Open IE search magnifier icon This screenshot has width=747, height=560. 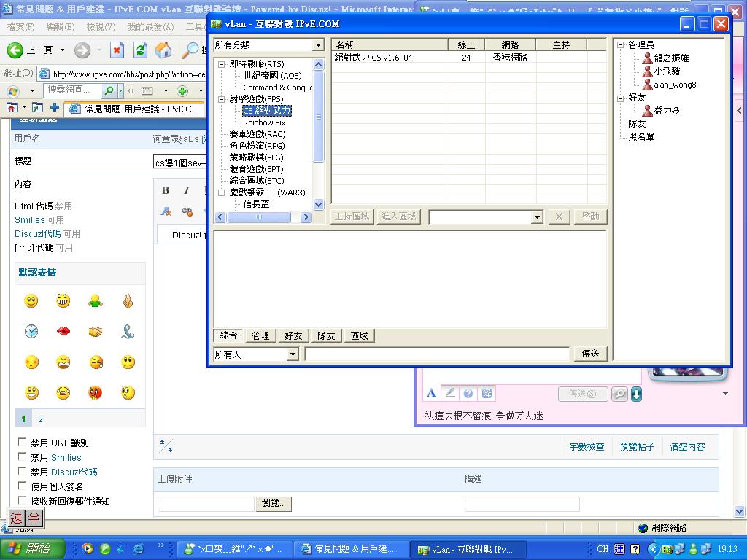coord(190,50)
